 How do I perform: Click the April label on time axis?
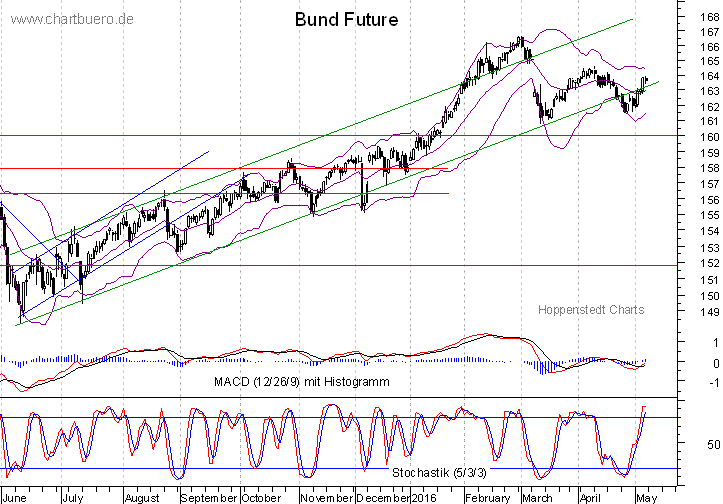[590, 498]
